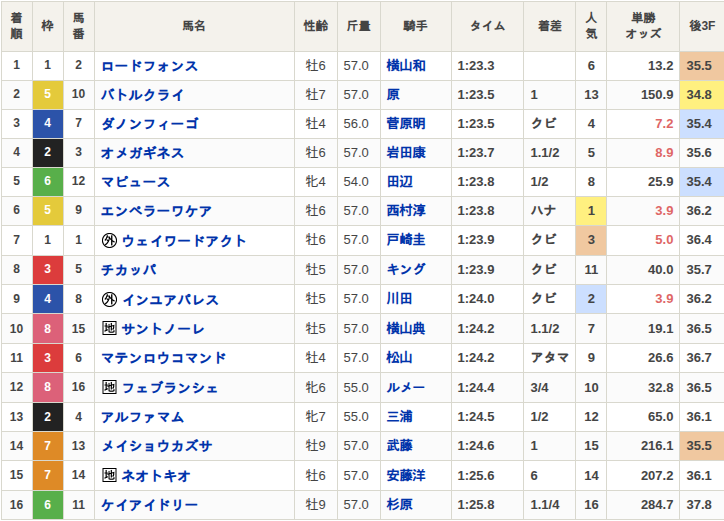The image size is (724, 521).
Task: View the horse ケイアイドリー
Action: (x=149, y=505)
